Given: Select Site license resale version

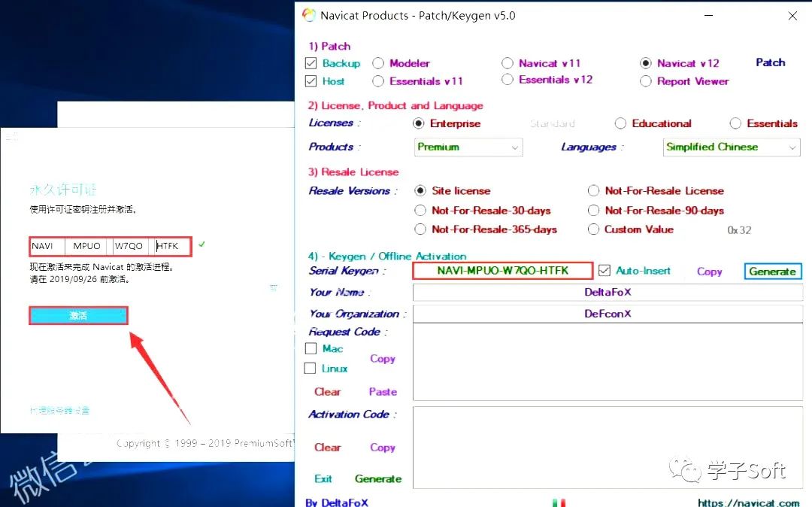Looking at the screenshot, I should (x=420, y=190).
